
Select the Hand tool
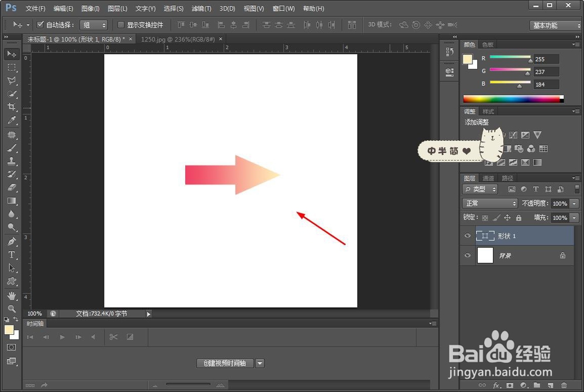click(12, 296)
